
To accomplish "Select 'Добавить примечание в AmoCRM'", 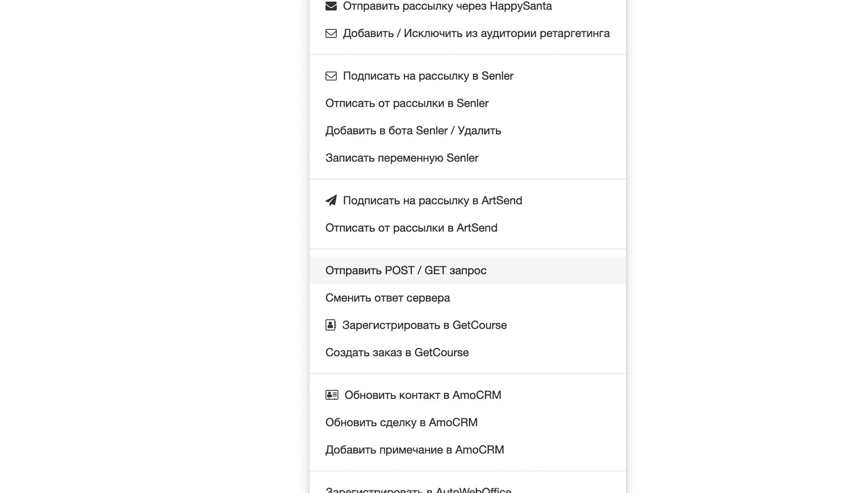I will pyautogui.click(x=414, y=450).
